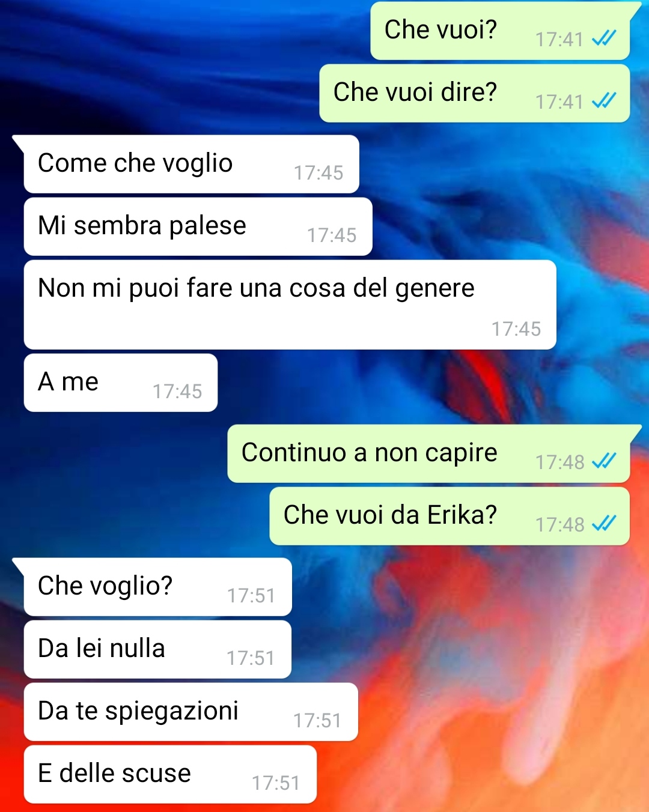The image size is (649, 812).
Task: Tap the 'E delle scuse' message bubble
Action: click(x=170, y=774)
